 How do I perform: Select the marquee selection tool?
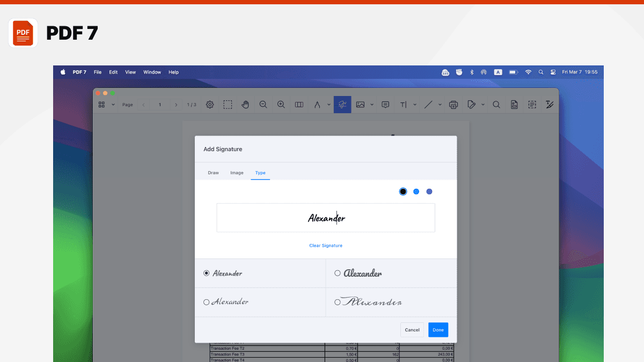coord(228,105)
